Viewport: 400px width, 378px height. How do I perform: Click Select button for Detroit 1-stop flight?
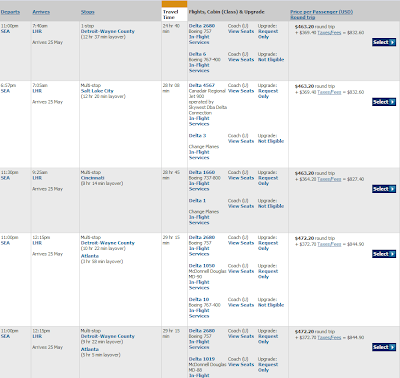tap(384, 42)
